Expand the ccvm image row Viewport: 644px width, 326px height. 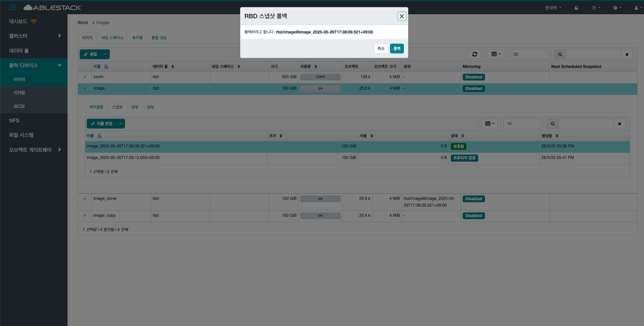pos(85,77)
